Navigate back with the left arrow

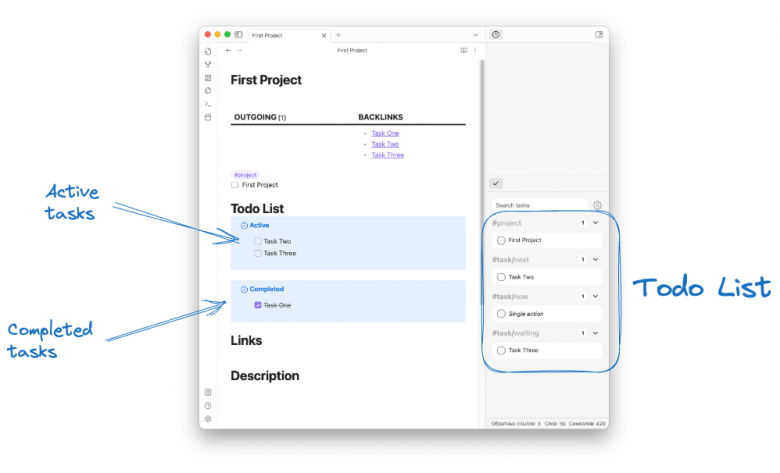(228, 50)
